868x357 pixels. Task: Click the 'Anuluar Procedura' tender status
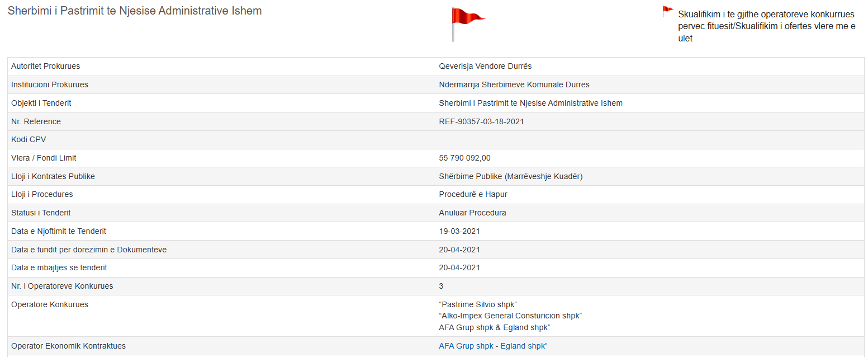472,213
